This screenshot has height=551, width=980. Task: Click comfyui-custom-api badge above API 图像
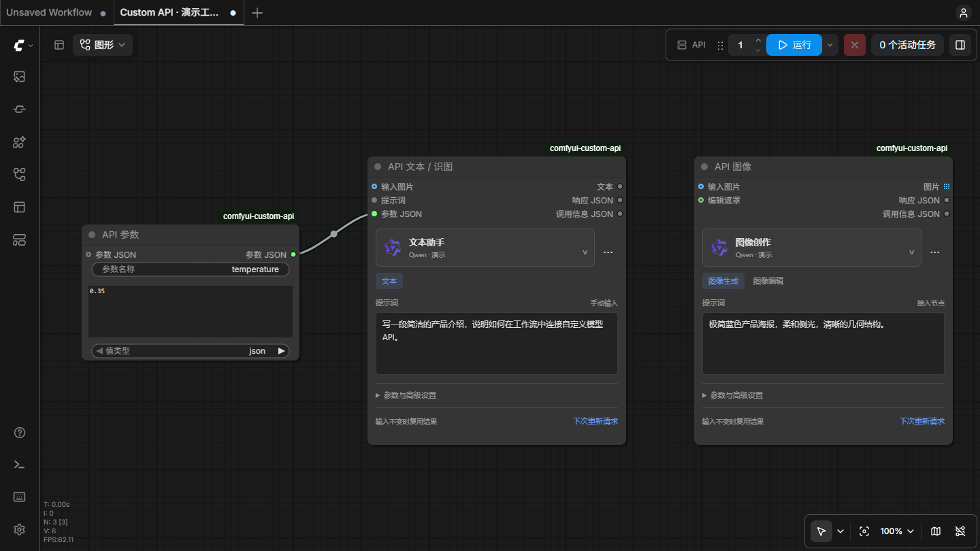pos(912,148)
